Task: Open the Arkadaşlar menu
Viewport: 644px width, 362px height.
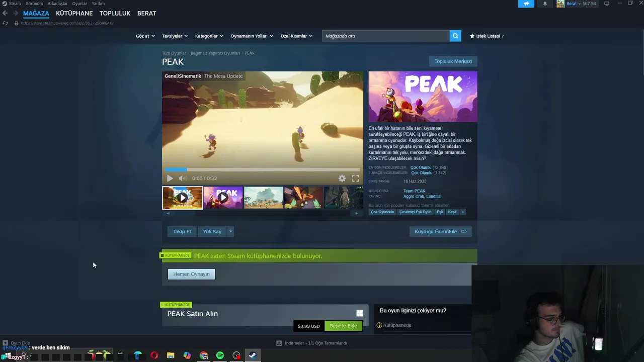Action: point(57,4)
